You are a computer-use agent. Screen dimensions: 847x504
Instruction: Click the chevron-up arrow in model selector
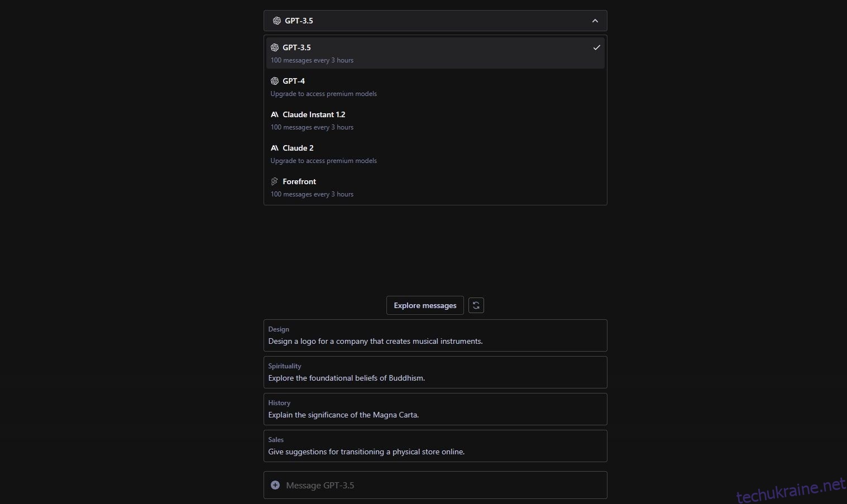[595, 21]
